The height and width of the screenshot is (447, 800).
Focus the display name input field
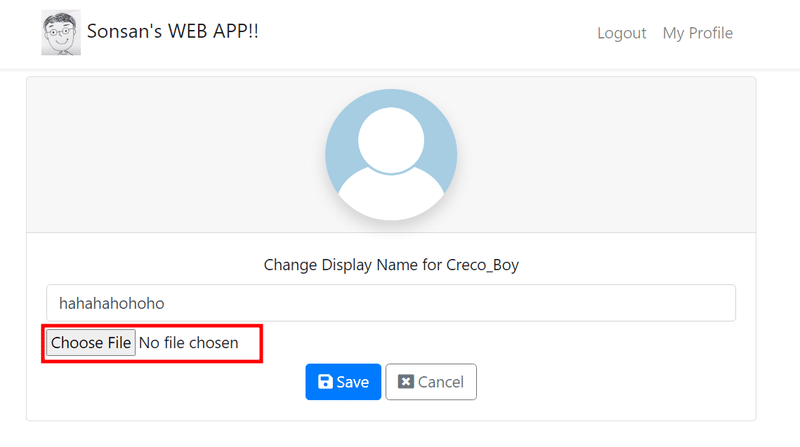[x=391, y=303]
